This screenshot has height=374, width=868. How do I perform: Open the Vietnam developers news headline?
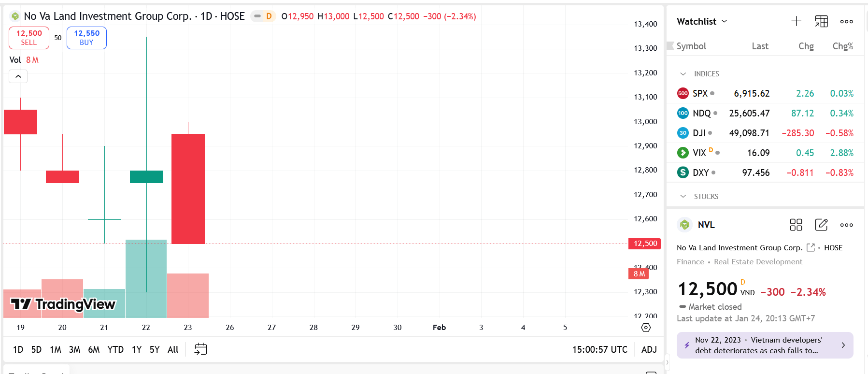(x=765, y=345)
